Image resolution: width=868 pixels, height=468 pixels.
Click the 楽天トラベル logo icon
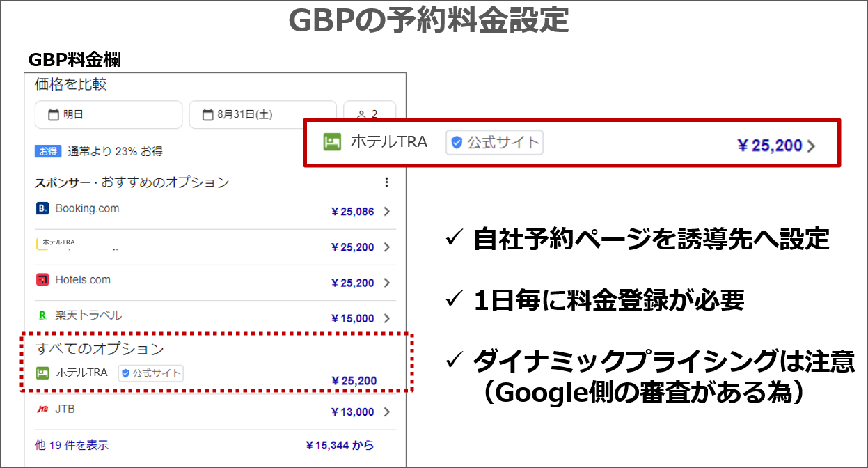coord(42,315)
